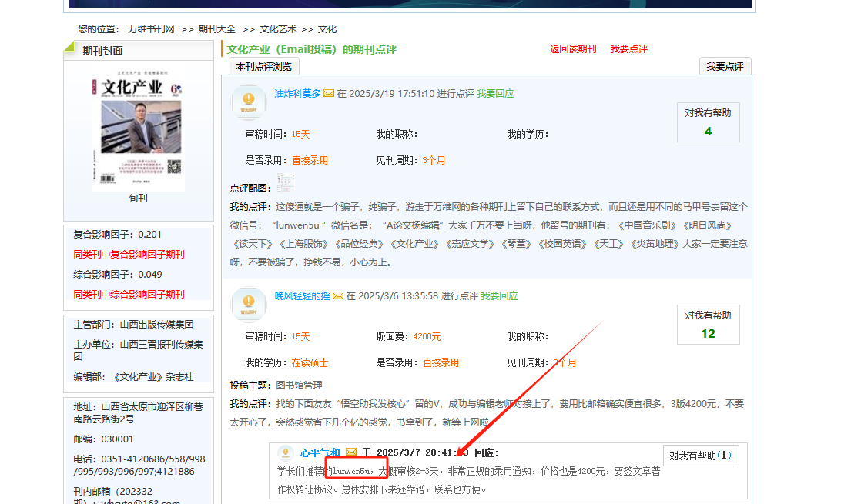Click the envelope icon beside 心平气和
This screenshot has height=504, width=861.
(x=351, y=452)
